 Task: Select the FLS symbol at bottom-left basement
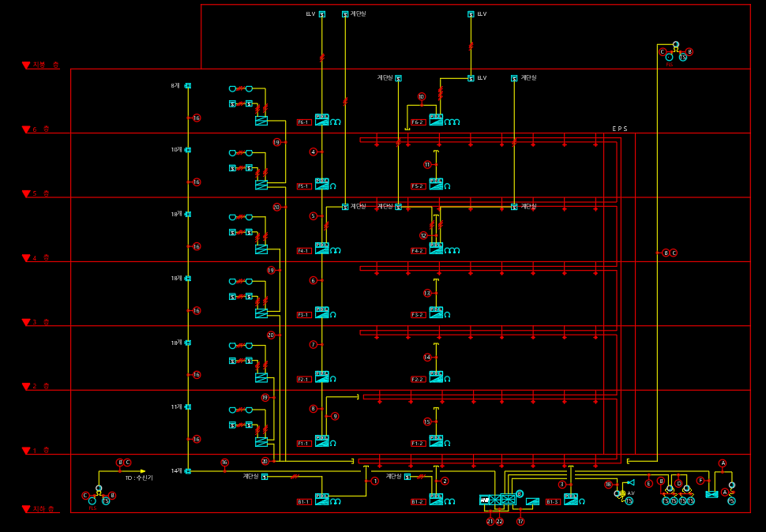92,500
